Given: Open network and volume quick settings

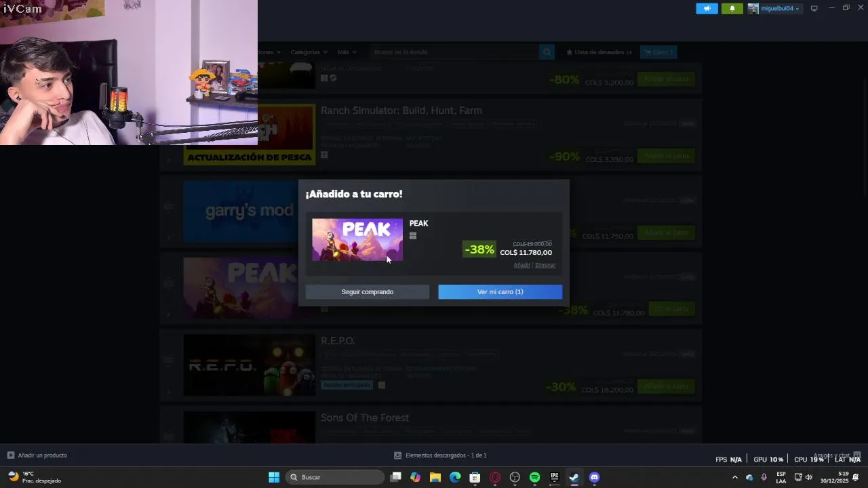Looking at the screenshot, I should [804, 477].
